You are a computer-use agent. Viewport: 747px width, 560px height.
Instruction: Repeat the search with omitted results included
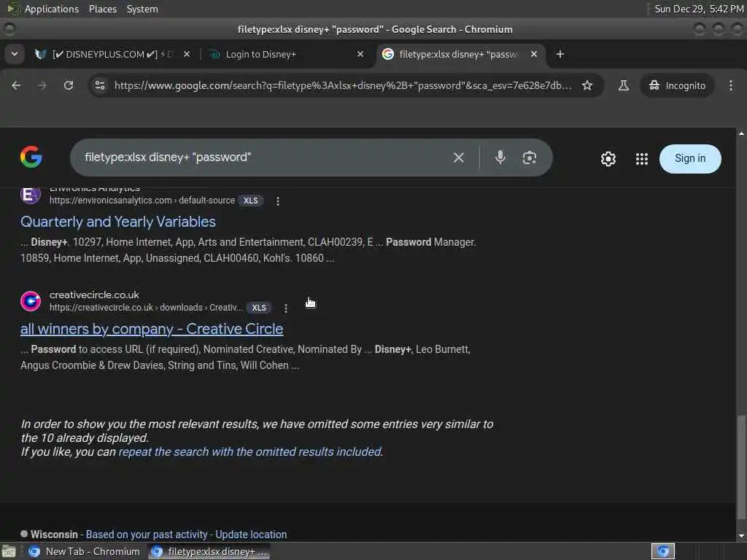(250, 451)
